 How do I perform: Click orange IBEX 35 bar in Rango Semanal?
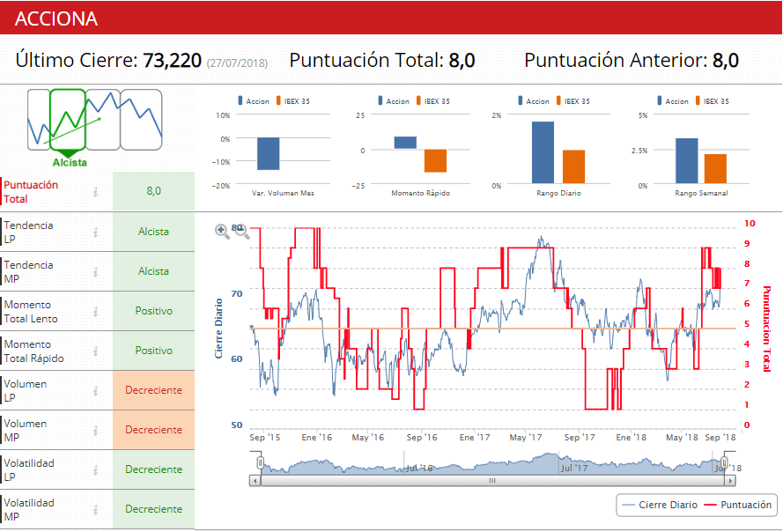click(715, 169)
